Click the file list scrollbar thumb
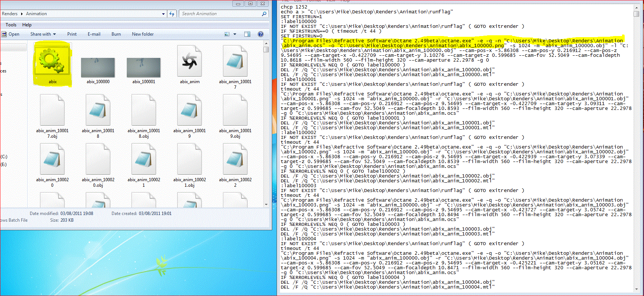644x296 pixels. (266, 49)
